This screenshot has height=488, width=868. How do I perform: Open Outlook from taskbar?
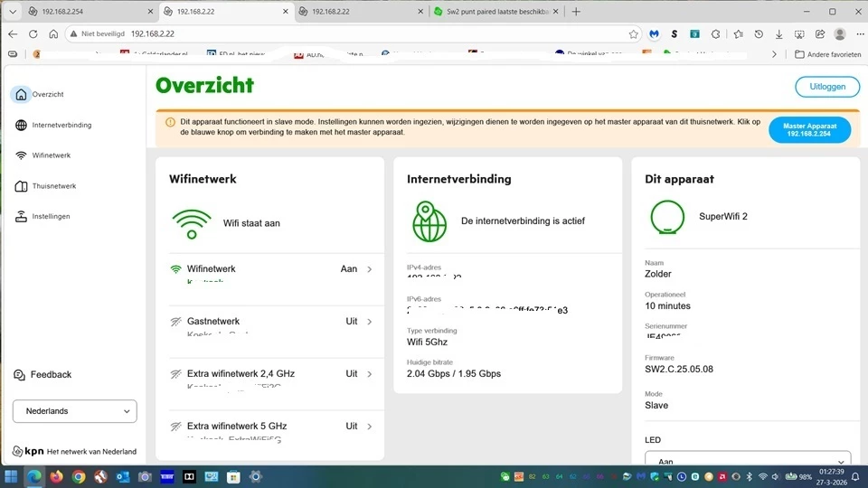coord(123,477)
